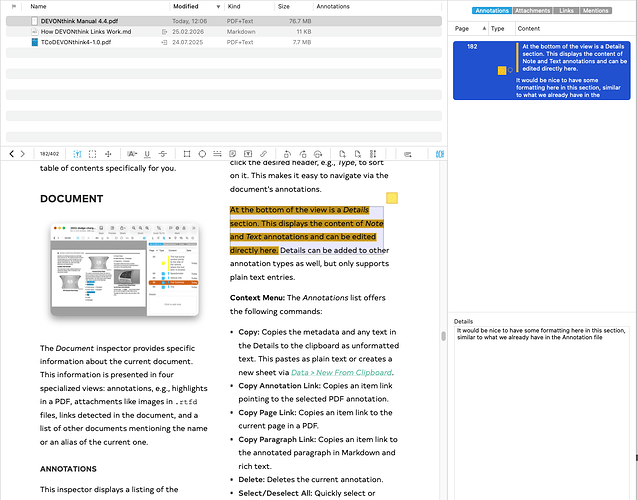Delete the current PDF page
Image resolution: width=638 pixels, height=500 pixels.
tap(357, 154)
